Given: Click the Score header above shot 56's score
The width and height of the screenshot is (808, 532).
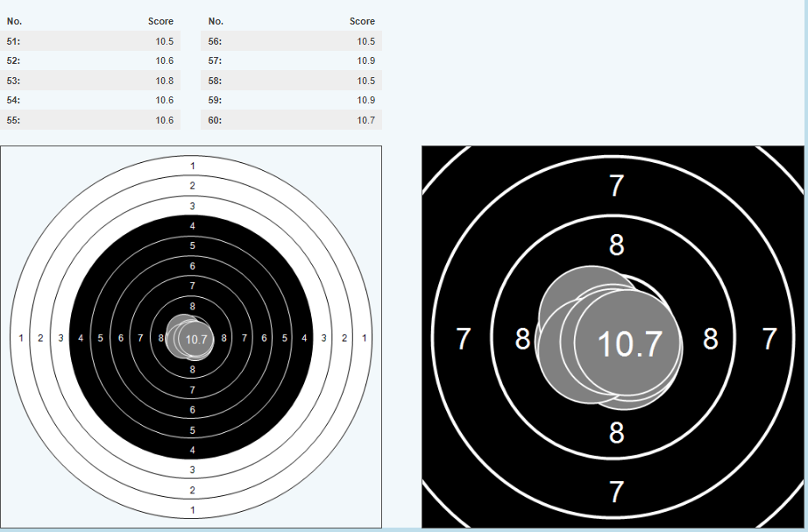Looking at the screenshot, I should coord(362,21).
